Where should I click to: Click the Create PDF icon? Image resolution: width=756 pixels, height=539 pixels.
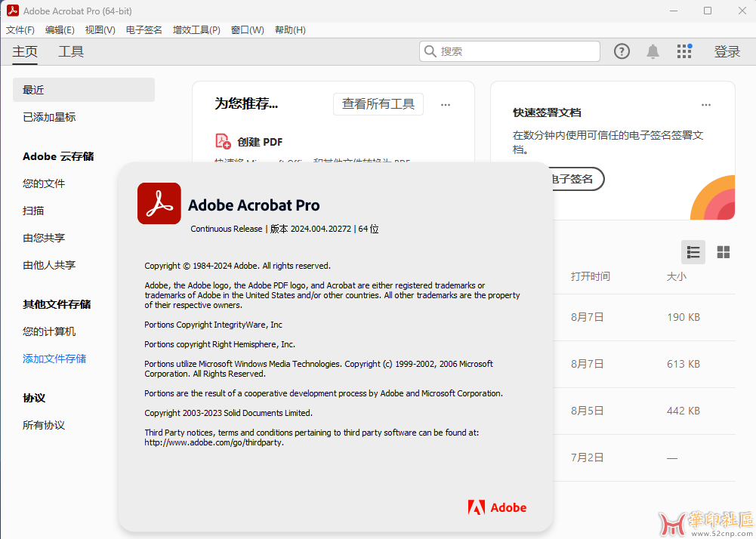(223, 141)
